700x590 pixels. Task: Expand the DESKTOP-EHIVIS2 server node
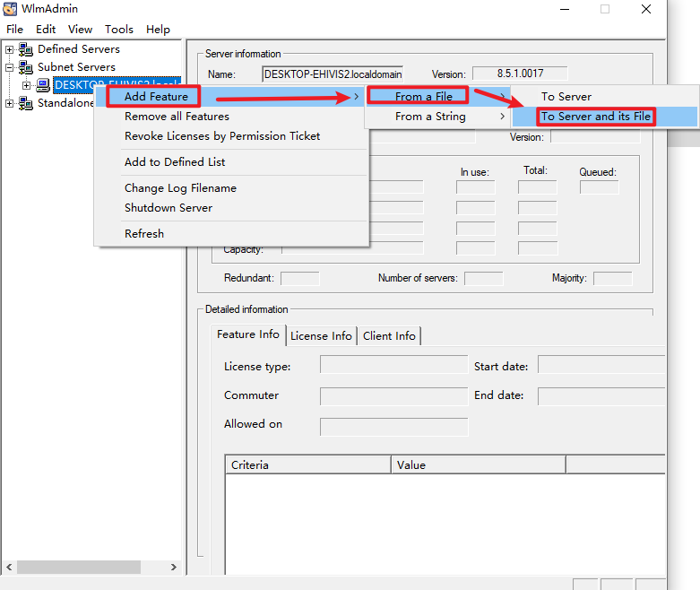coord(27,85)
